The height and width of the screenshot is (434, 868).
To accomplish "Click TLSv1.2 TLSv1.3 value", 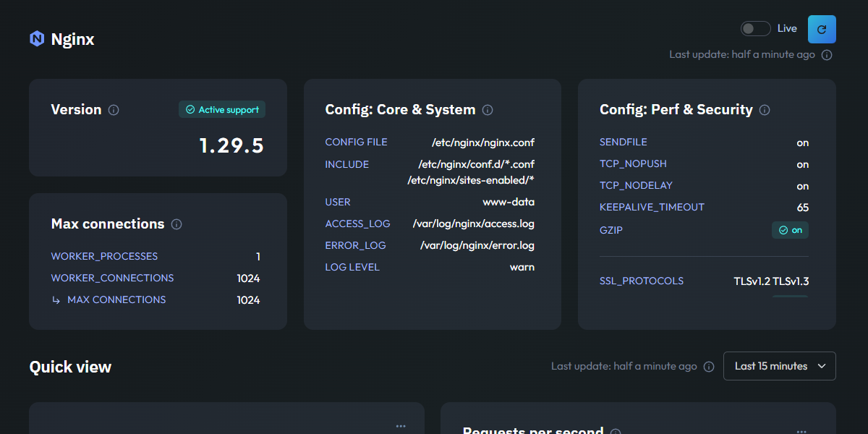I will pyautogui.click(x=771, y=281).
